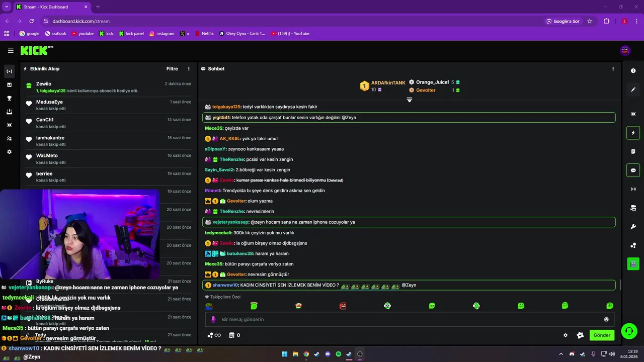This screenshot has height=362, width=644.
Task: Open activity feed three-dot menu
Action: 189,69
